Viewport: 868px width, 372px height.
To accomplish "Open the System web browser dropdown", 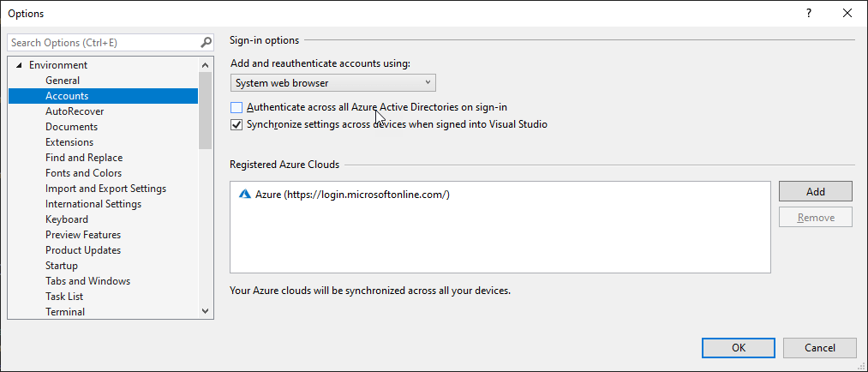I will 333,83.
